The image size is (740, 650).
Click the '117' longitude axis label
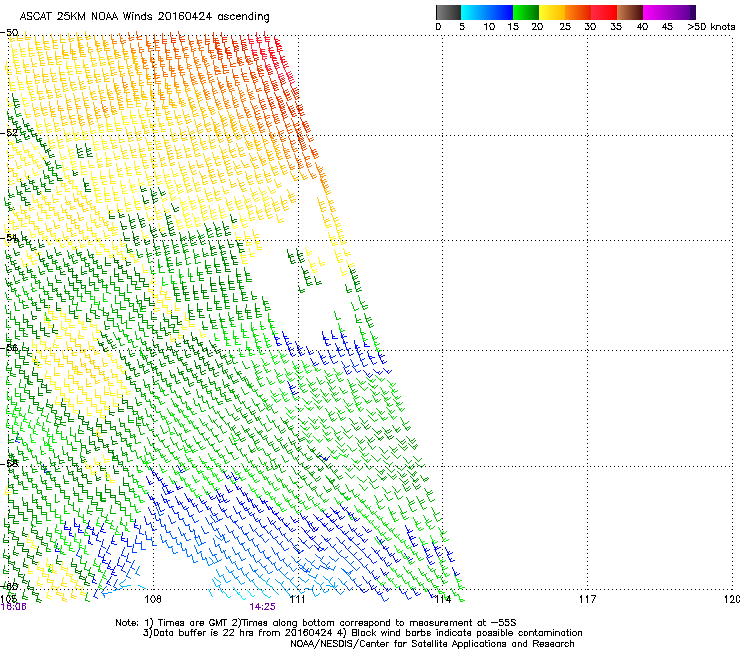click(x=587, y=599)
